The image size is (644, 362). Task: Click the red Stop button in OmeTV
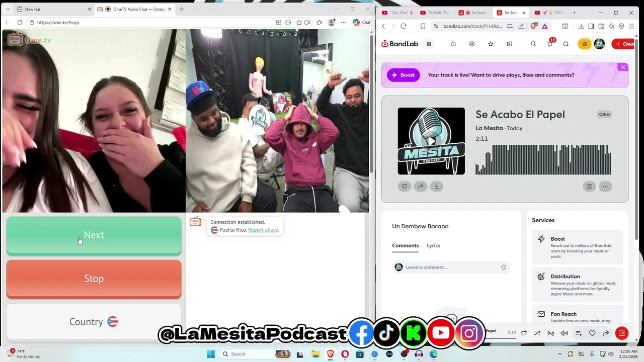point(94,279)
